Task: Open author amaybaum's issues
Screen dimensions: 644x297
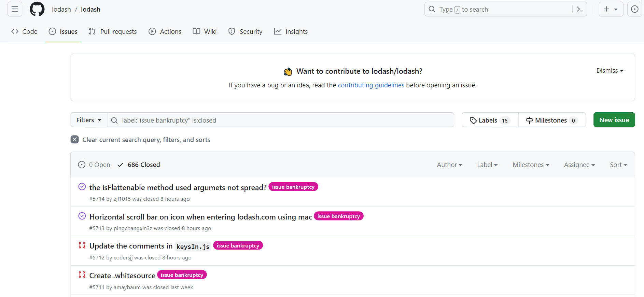Action: (x=127, y=287)
